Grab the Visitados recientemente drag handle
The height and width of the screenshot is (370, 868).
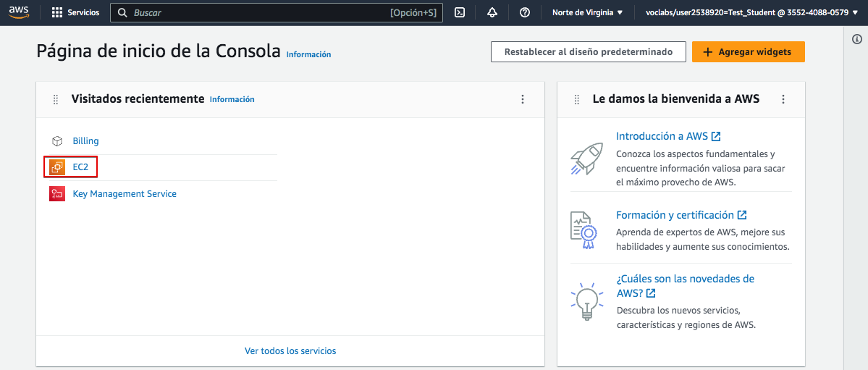[x=55, y=99]
